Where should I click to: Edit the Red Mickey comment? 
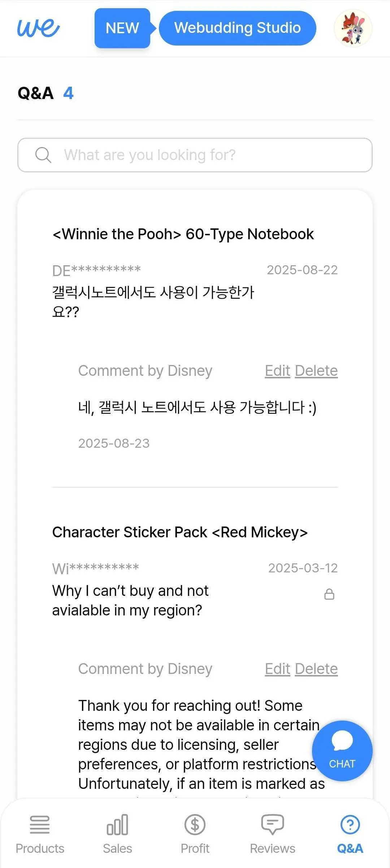[x=277, y=669]
